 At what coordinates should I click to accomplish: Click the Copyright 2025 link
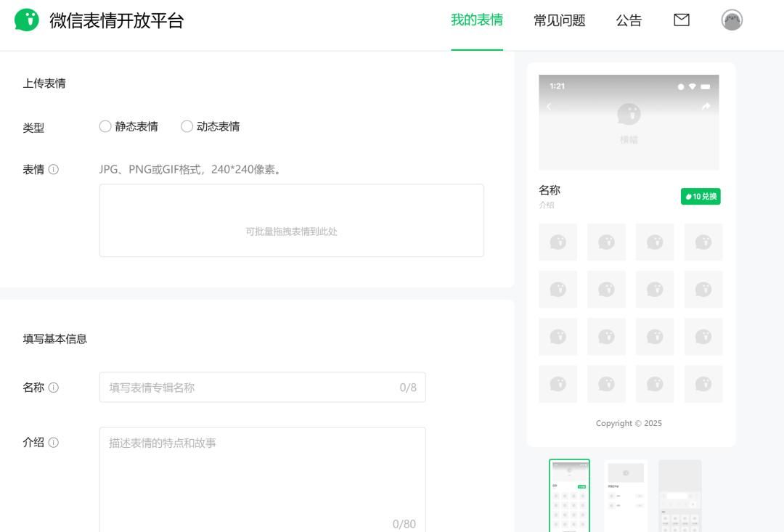point(629,423)
